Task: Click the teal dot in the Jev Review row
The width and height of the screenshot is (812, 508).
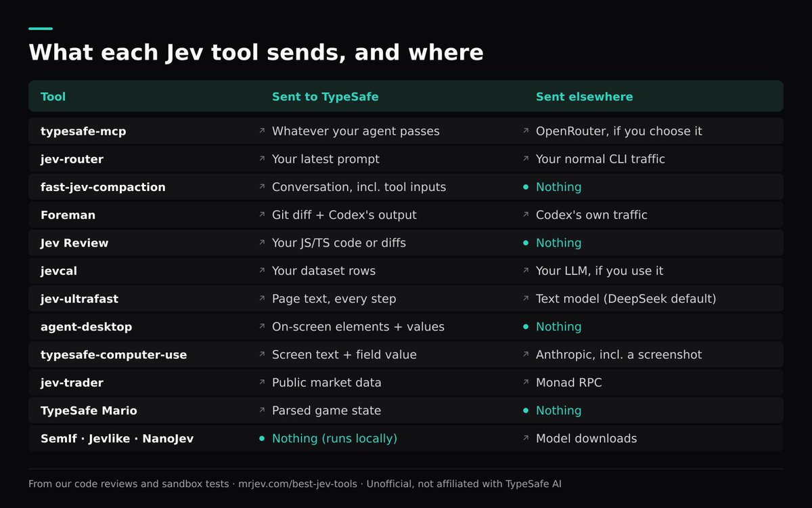Action: (526, 242)
